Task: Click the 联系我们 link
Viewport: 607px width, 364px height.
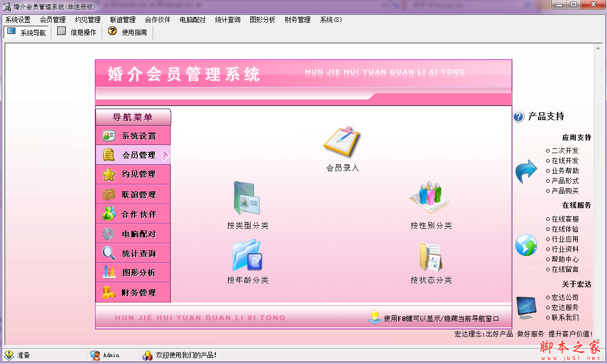Action: [565, 317]
